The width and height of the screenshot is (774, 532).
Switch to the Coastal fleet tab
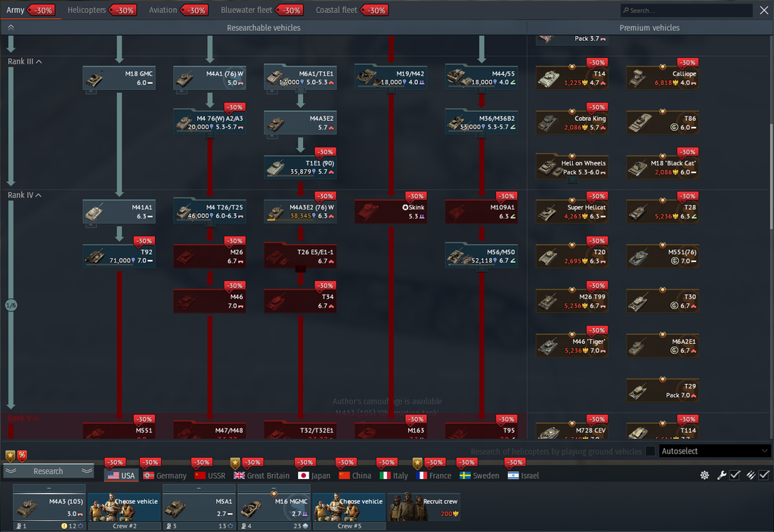(351, 10)
